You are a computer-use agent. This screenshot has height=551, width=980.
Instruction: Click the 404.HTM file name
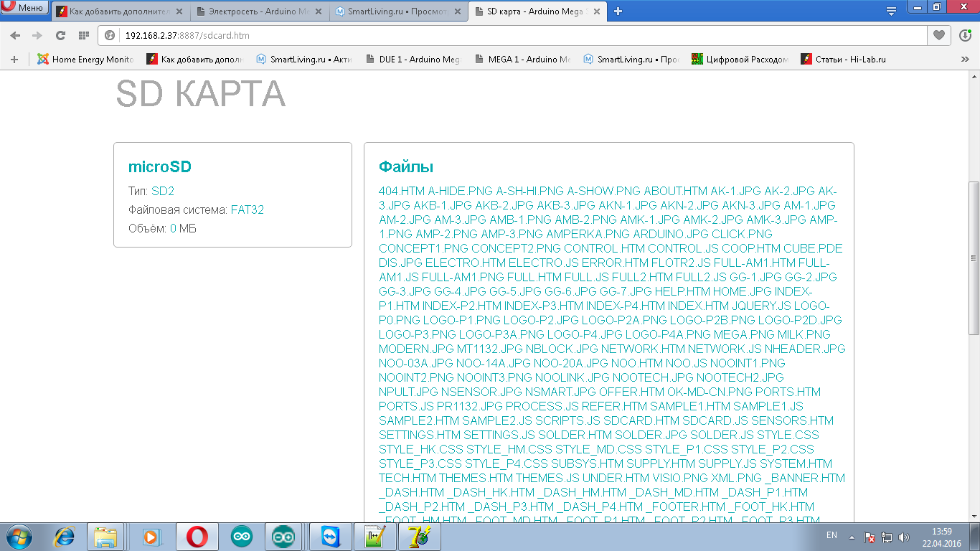402,191
